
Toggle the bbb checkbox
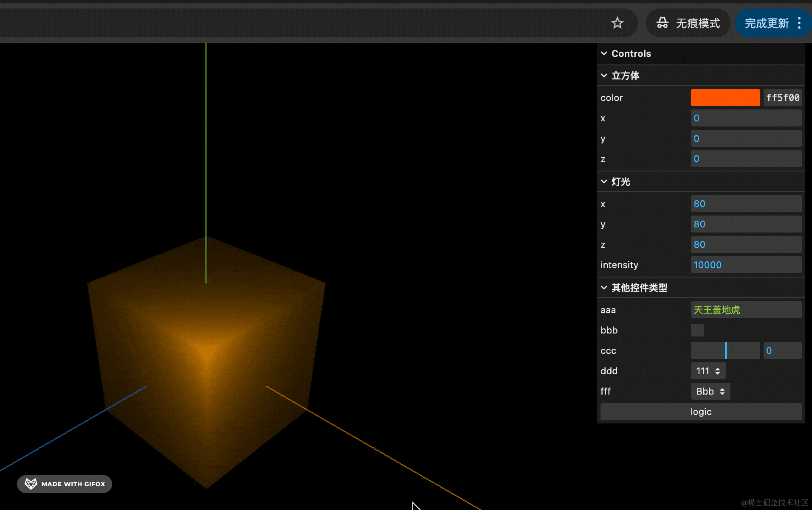coord(697,330)
